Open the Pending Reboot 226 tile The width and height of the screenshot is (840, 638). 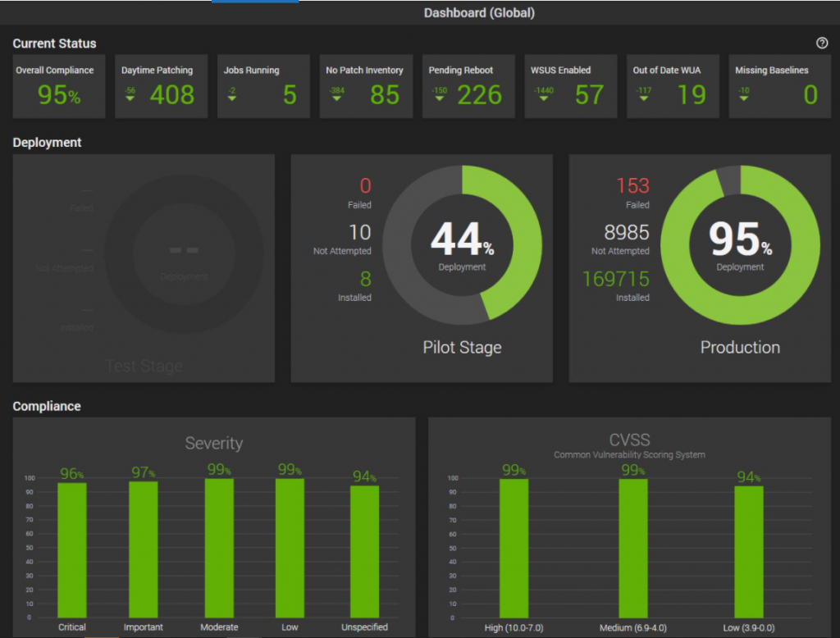click(468, 86)
